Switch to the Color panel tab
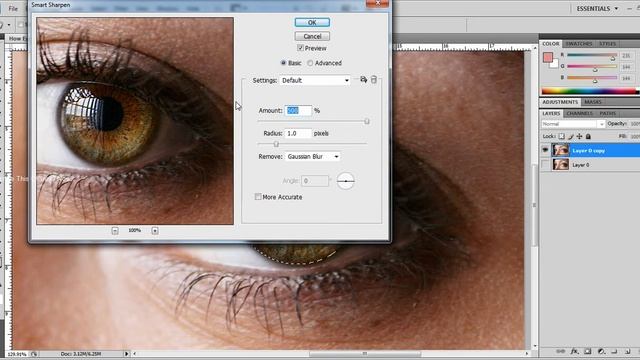Screen dimensions: 640x360 pos(551,44)
